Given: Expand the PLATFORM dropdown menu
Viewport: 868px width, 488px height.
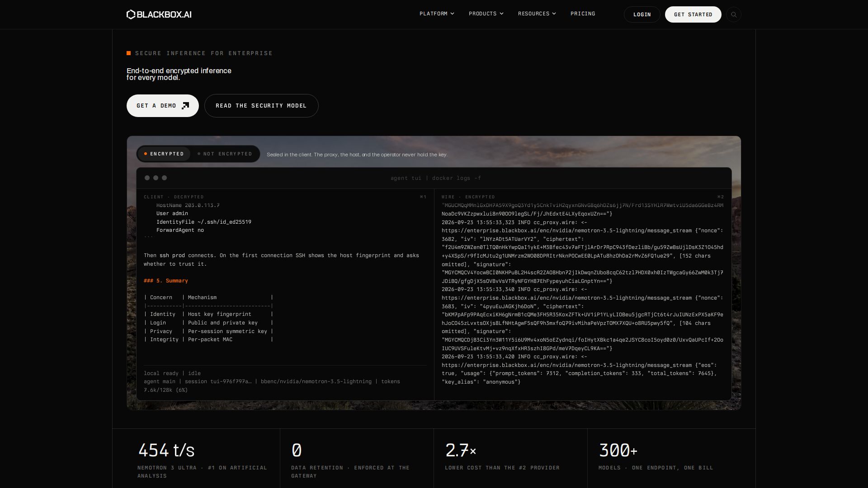Looking at the screenshot, I should (437, 14).
